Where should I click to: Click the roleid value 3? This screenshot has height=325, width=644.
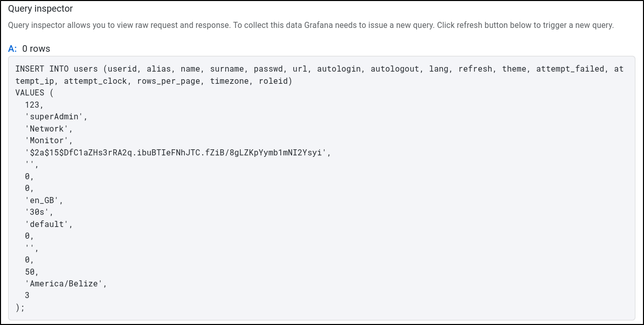coord(27,296)
